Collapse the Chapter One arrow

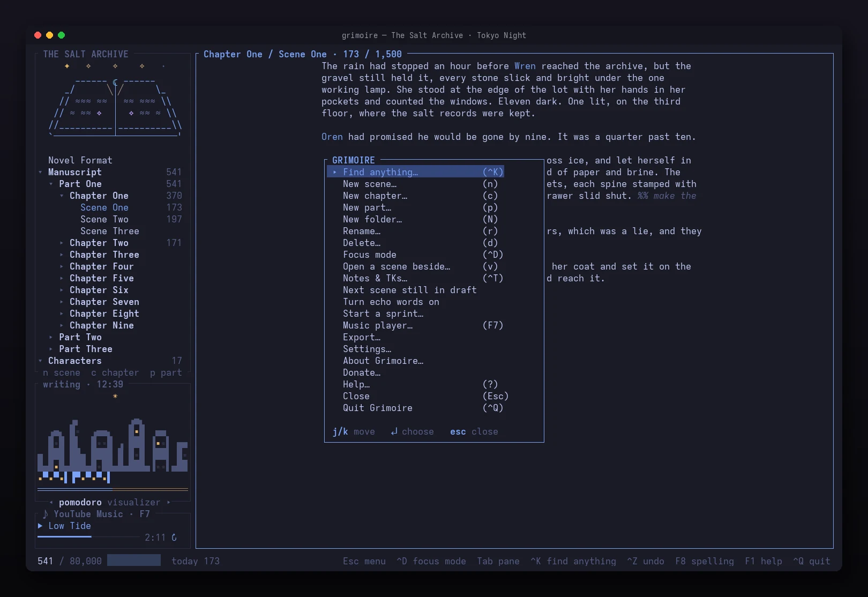(x=62, y=196)
